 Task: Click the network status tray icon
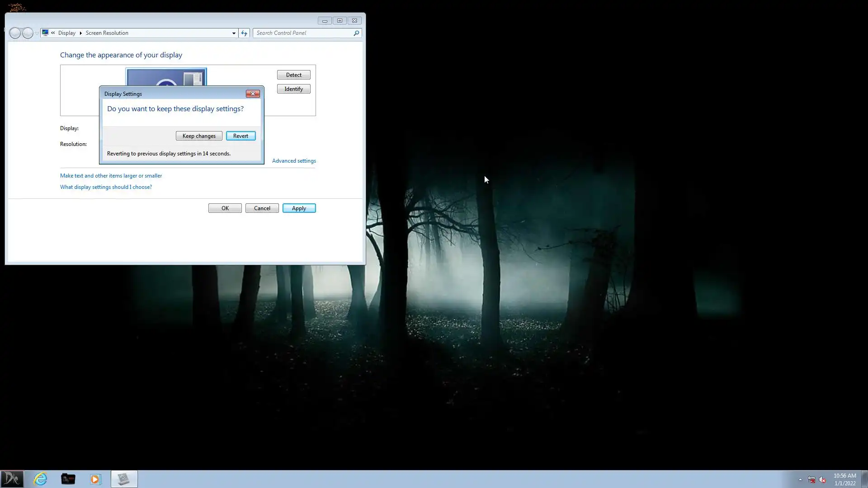[811, 479]
